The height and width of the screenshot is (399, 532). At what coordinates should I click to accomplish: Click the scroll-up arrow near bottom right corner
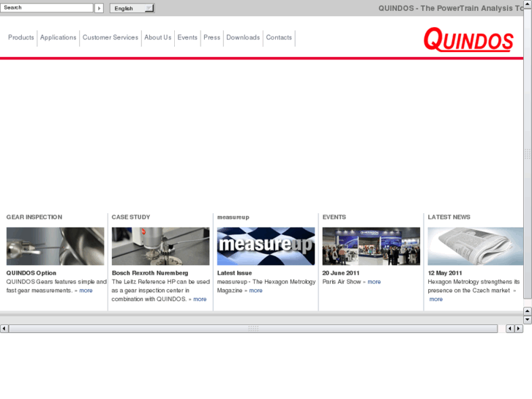point(528,310)
